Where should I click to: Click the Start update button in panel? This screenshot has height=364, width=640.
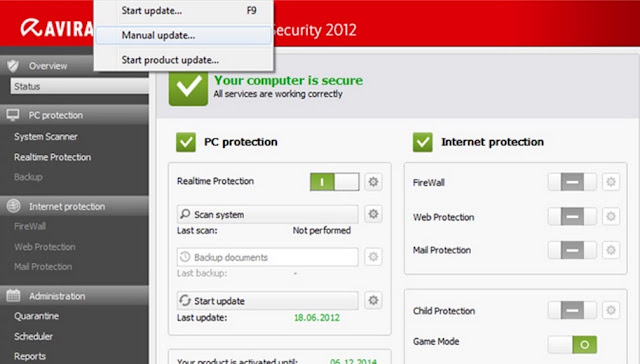[x=267, y=301]
